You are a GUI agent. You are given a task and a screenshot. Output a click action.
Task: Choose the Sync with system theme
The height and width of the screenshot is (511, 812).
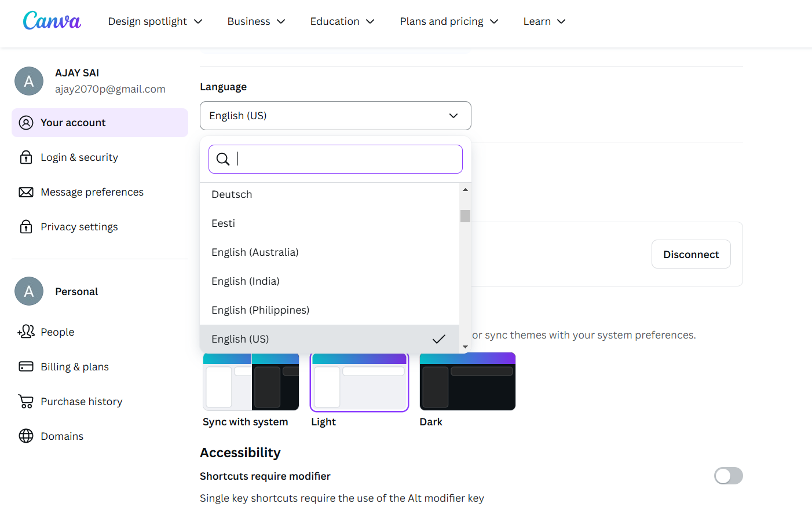pos(251,383)
